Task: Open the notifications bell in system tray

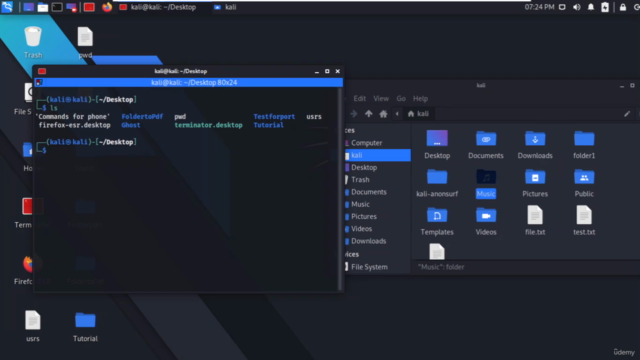Action: click(x=591, y=7)
